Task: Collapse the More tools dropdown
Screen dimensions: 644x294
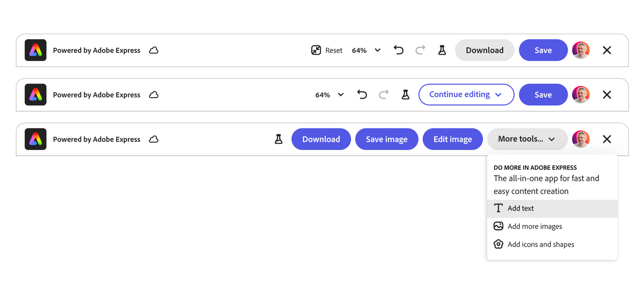Action: click(x=527, y=139)
